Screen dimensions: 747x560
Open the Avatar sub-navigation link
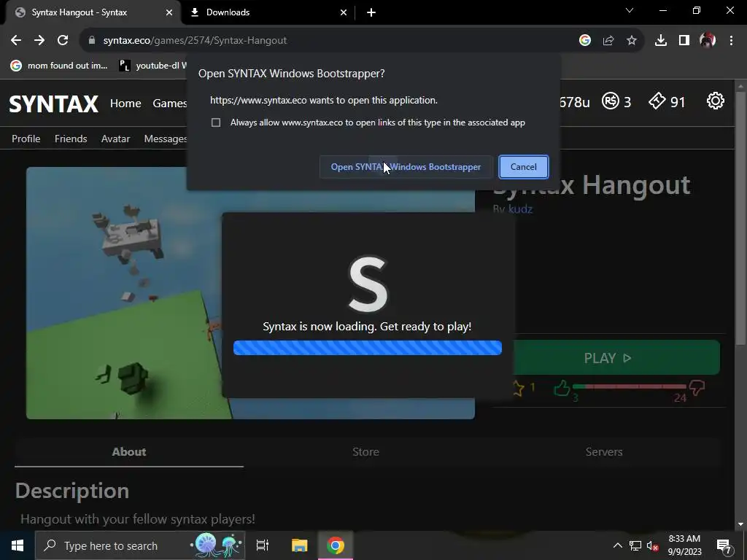[115, 139]
